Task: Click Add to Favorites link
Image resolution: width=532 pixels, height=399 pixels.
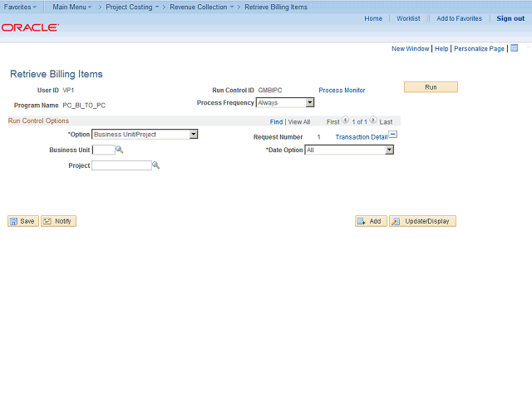Action: point(459,18)
